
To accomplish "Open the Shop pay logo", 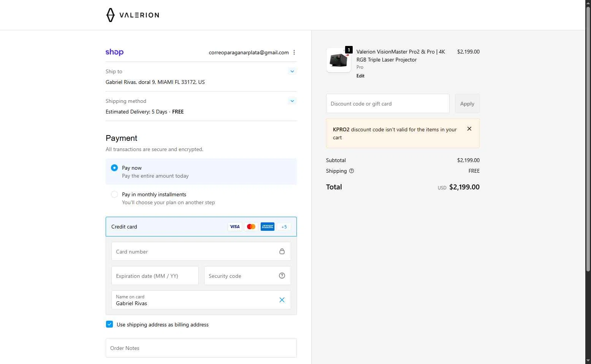I will [x=114, y=52].
